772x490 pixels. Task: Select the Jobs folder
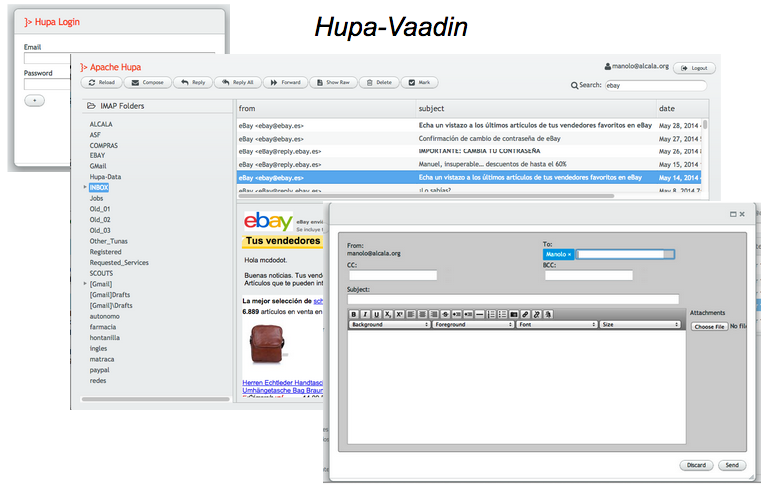(96, 198)
